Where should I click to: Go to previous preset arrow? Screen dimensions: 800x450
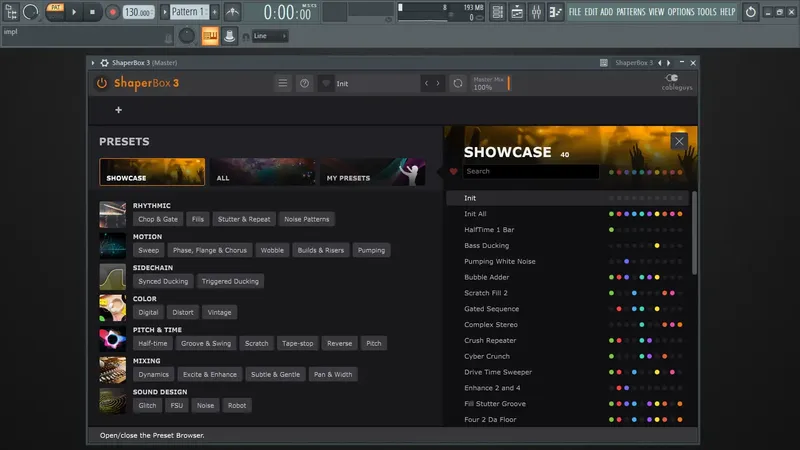427,83
